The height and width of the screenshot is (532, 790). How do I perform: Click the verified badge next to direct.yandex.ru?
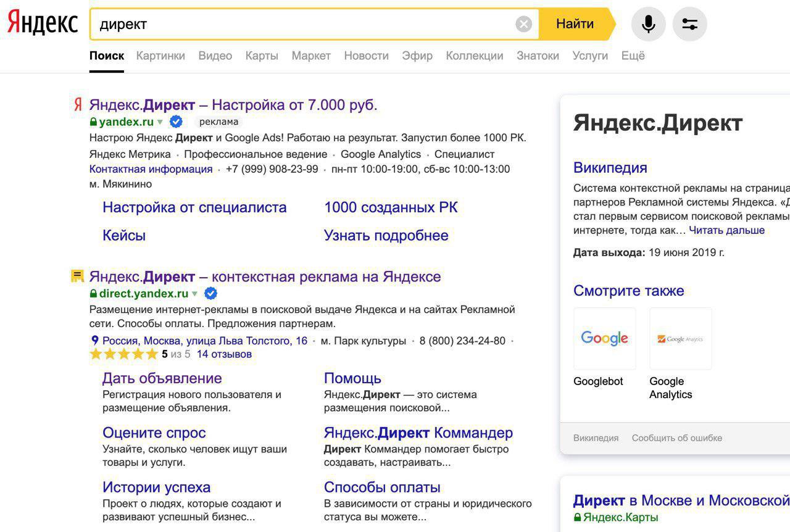[210, 293]
